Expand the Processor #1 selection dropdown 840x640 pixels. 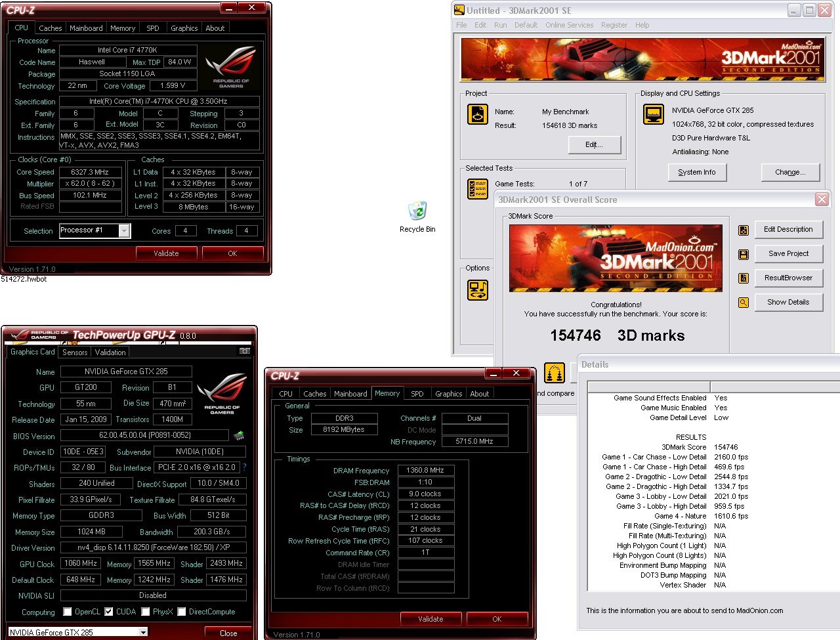[125, 230]
